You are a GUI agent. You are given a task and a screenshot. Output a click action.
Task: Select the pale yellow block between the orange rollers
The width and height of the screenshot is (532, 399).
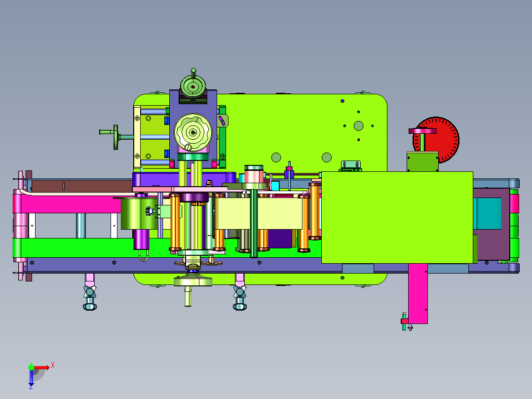tap(260, 214)
